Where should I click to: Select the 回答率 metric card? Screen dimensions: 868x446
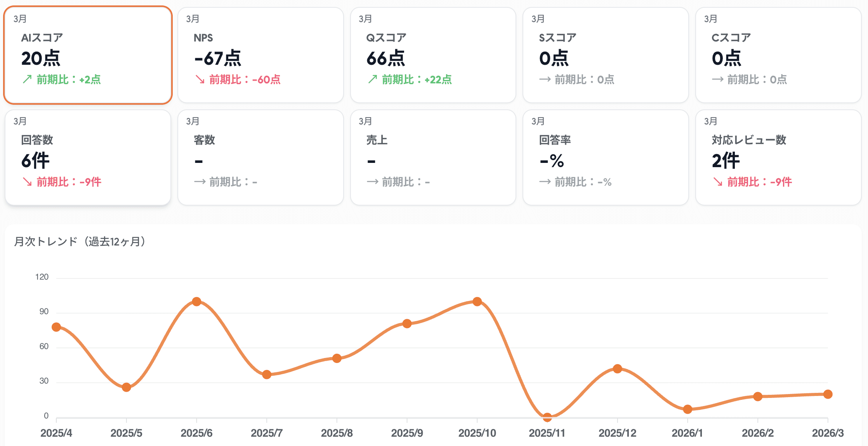click(x=606, y=157)
